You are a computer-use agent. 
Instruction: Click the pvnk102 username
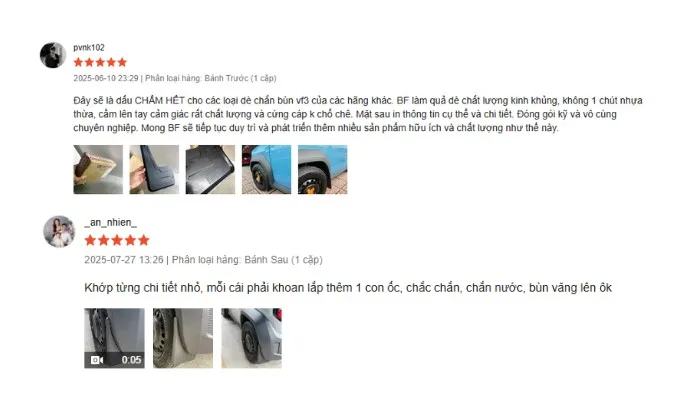[89, 47]
